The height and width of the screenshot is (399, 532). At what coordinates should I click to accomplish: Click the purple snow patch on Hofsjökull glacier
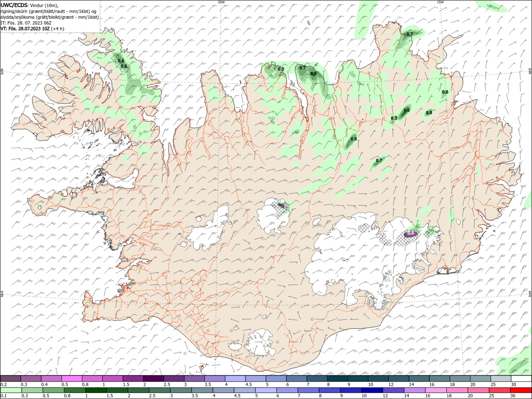click(282, 205)
